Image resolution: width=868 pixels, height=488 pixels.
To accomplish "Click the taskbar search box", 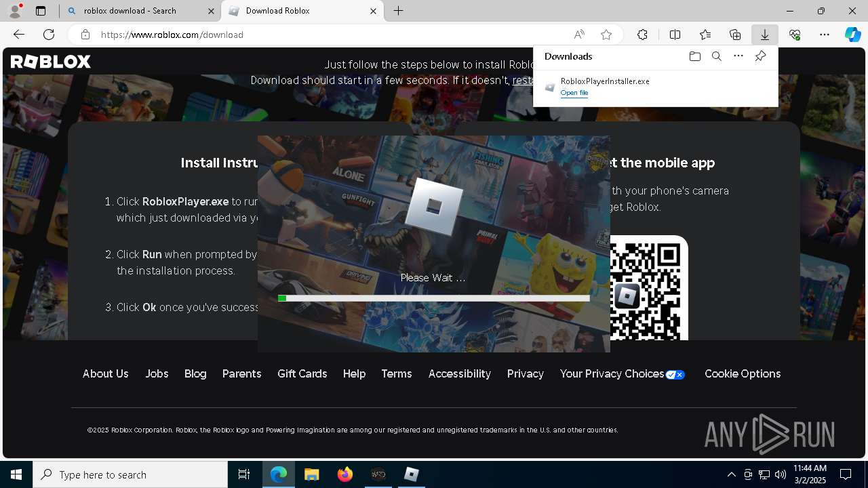I will (x=130, y=474).
